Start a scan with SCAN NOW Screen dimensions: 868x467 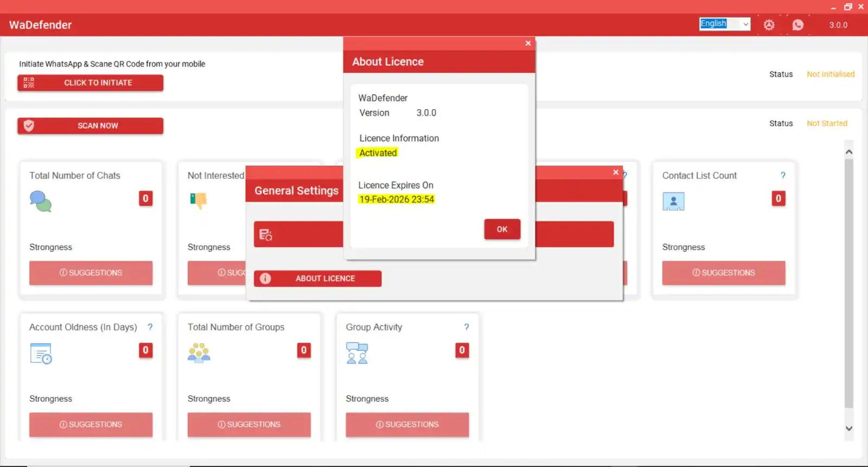coord(90,125)
